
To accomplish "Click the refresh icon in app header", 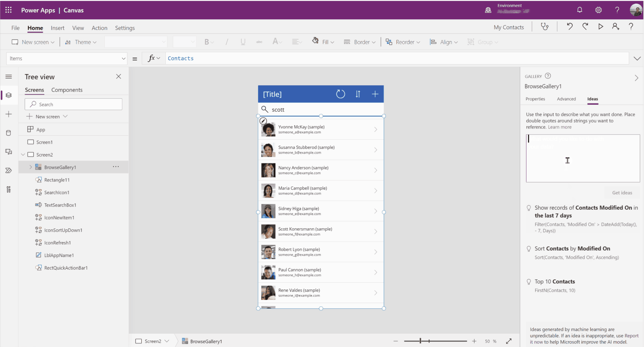I will tap(341, 94).
